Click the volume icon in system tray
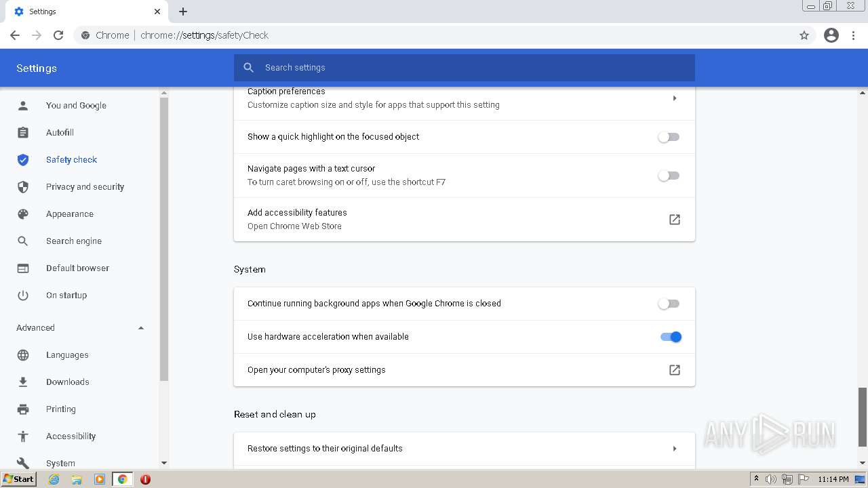 click(771, 479)
